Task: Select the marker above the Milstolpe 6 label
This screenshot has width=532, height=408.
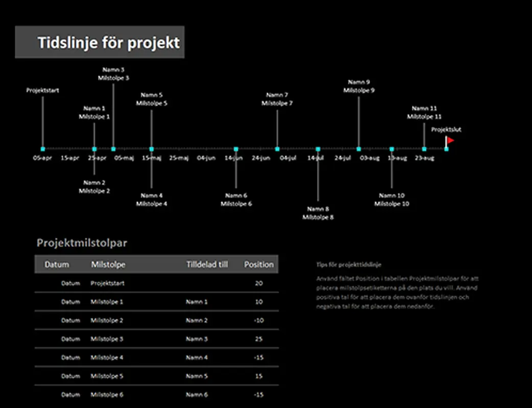Action: coord(236,149)
